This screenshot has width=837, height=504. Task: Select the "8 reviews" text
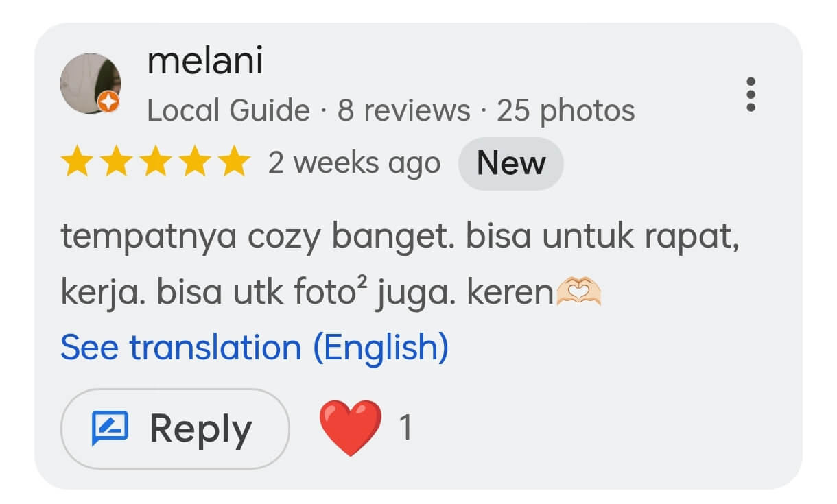click(403, 110)
